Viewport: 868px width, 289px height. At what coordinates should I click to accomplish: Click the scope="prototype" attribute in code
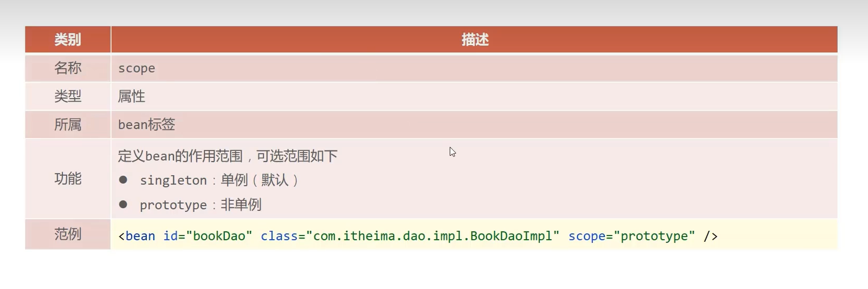(632, 236)
